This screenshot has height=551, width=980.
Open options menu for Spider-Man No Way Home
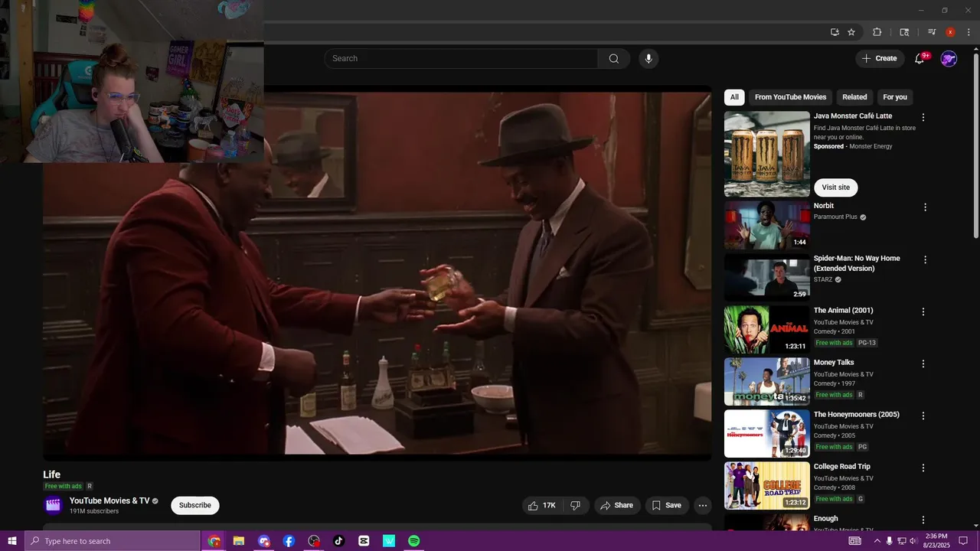pos(925,259)
